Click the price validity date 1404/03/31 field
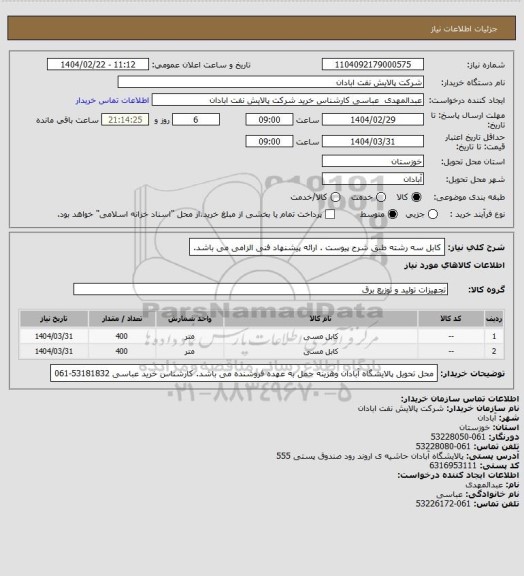 (373, 141)
